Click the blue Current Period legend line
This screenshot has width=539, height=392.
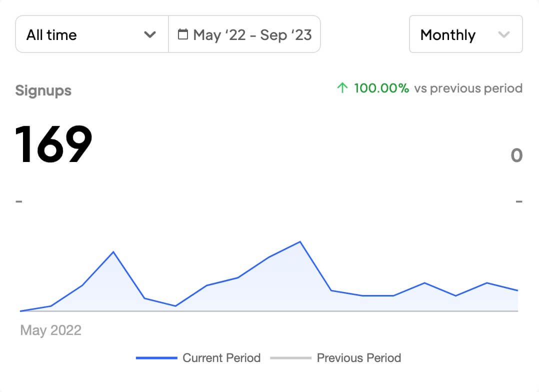tap(156, 358)
